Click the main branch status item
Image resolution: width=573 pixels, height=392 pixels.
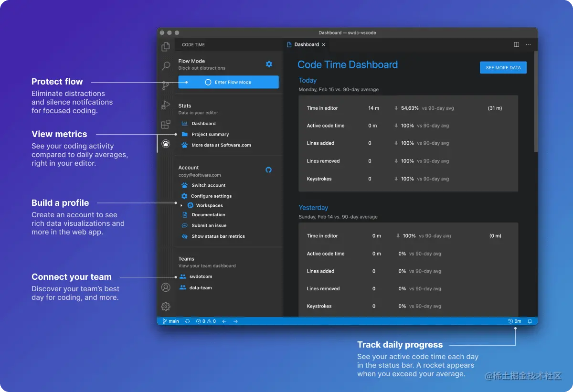[170, 321]
